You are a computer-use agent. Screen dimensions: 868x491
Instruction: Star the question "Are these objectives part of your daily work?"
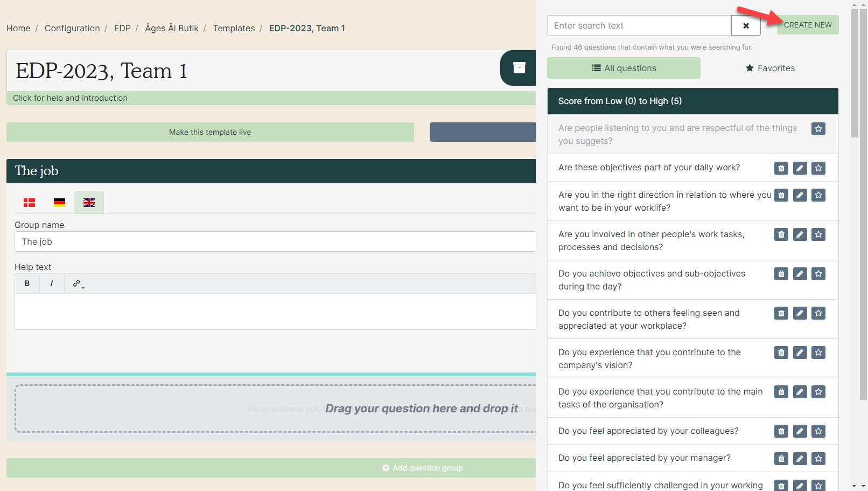pos(818,168)
